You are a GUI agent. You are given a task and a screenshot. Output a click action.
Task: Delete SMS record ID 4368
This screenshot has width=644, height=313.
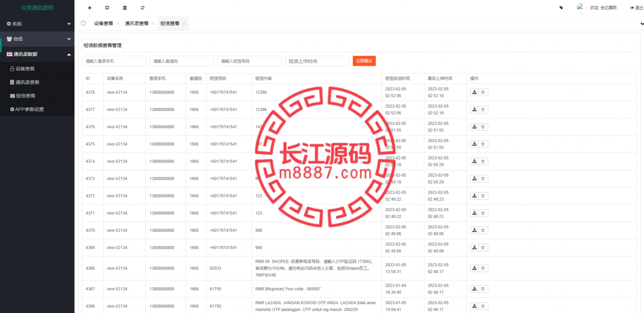pos(483,268)
